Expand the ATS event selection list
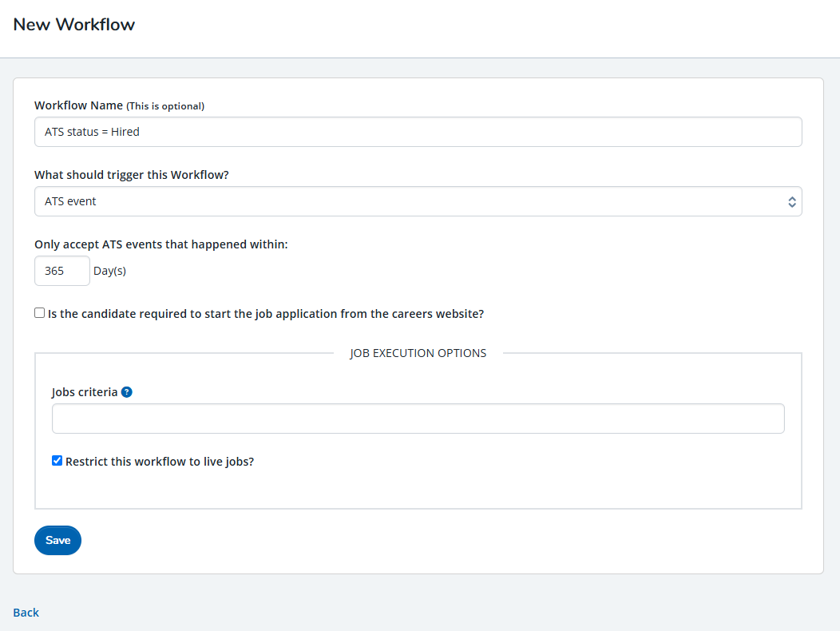Screen dimensions: 840x631 (x=418, y=201)
